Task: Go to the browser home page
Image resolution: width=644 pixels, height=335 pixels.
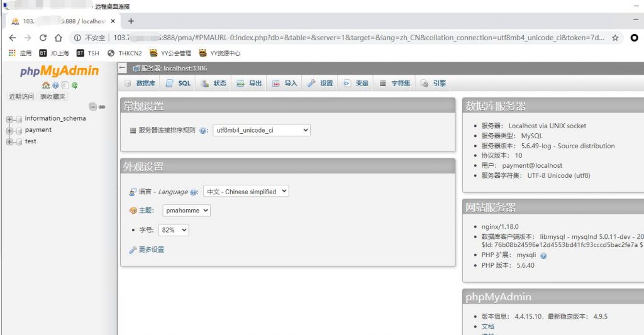Action: click(58, 38)
